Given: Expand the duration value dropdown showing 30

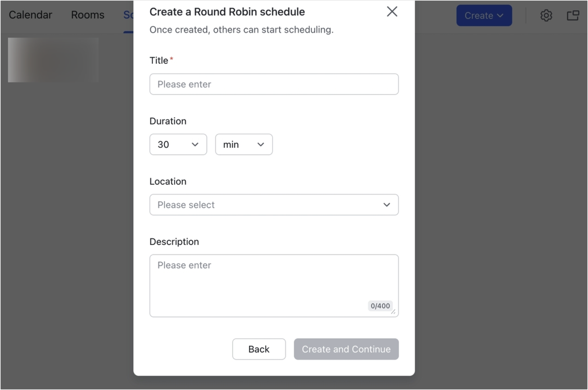Looking at the screenshot, I should click(178, 144).
